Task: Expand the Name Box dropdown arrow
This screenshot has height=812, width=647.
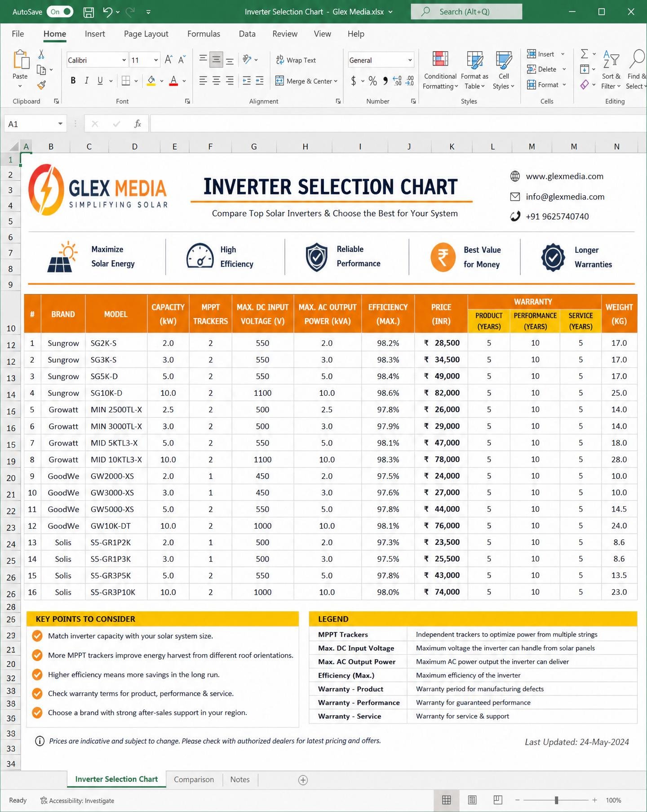Action: coord(60,124)
